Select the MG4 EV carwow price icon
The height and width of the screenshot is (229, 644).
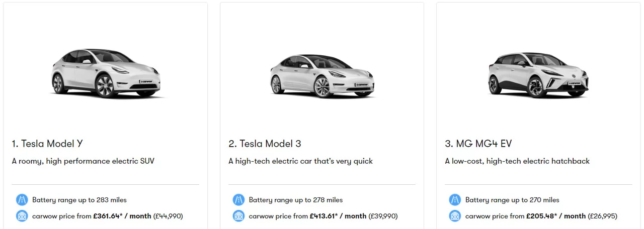455,216
